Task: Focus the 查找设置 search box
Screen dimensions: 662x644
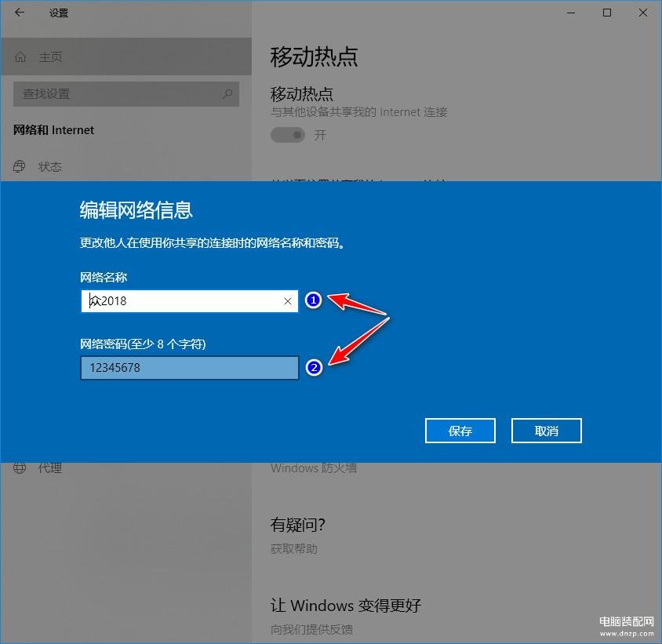Action: pyautogui.click(x=126, y=94)
